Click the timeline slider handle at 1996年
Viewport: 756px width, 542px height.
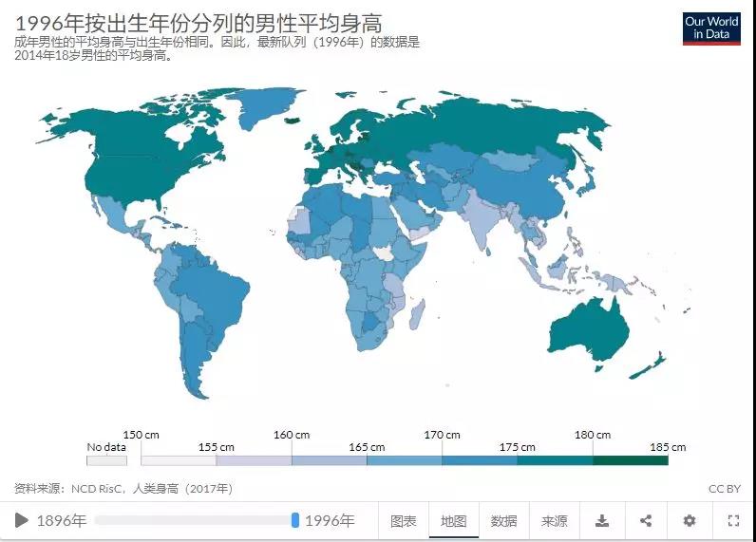coord(295,520)
